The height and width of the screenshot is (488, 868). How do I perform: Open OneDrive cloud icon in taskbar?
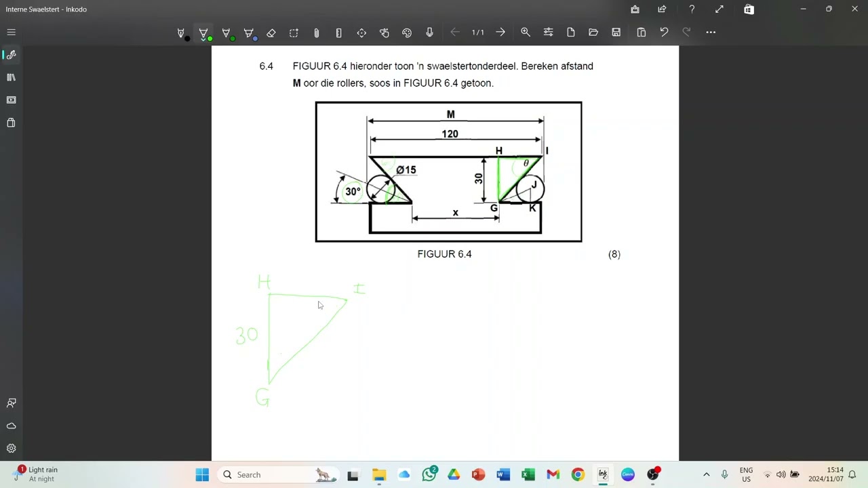[404, 475]
